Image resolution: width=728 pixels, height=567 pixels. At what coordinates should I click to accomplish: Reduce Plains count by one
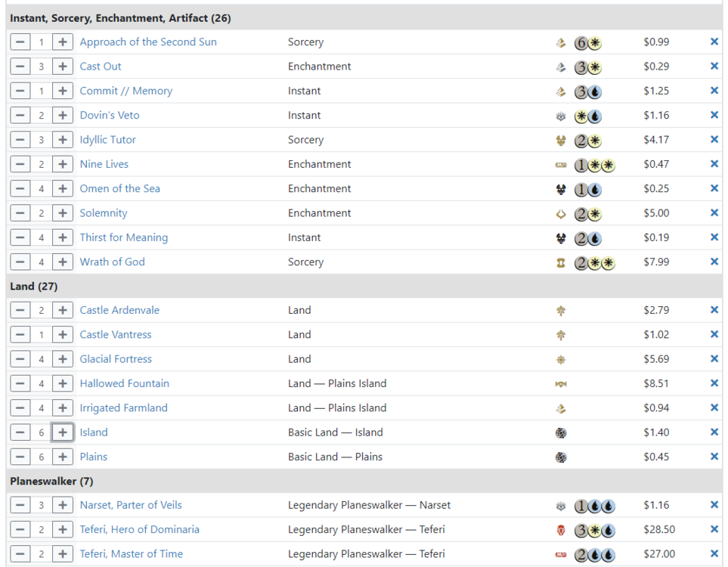click(x=20, y=457)
